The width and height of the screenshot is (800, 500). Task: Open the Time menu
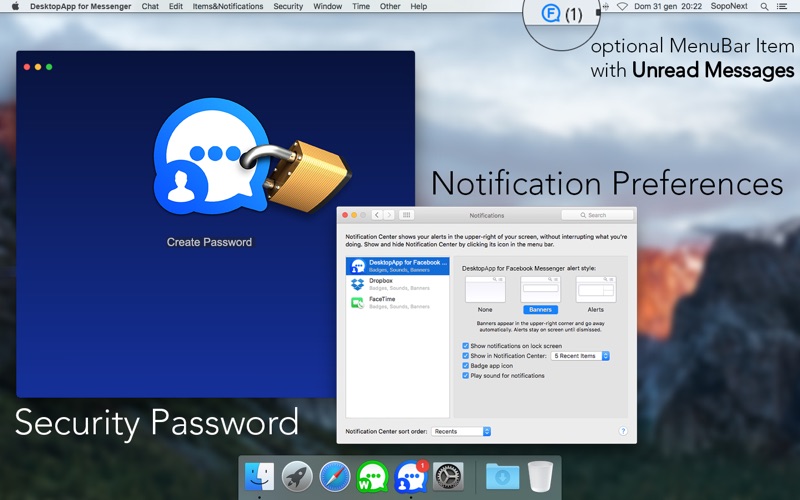(x=361, y=7)
